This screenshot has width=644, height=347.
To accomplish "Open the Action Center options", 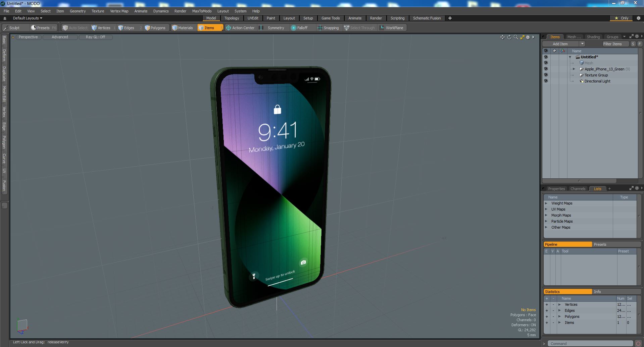I will [x=240, y=28].
